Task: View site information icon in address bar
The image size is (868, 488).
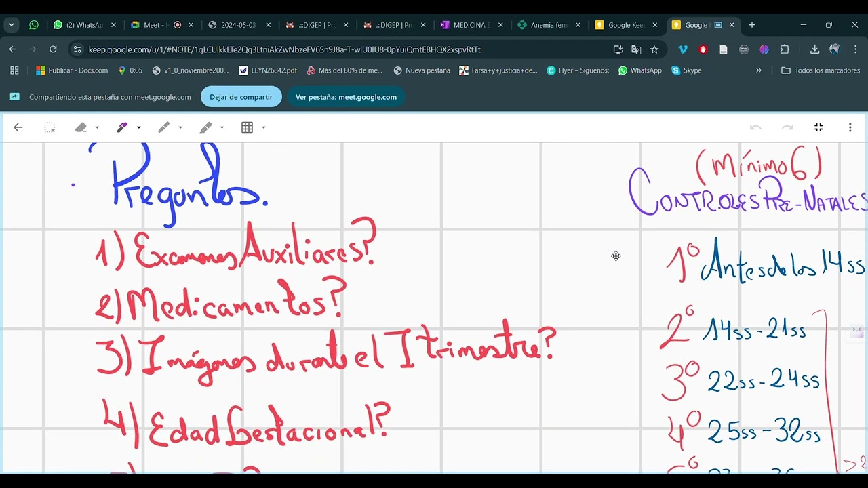Action: (x=77, y=49)
